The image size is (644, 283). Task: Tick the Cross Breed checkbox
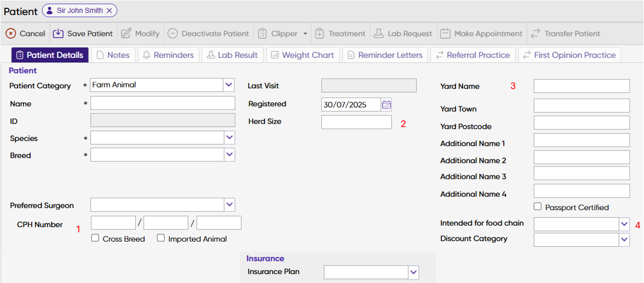click(x=95, y=238)
